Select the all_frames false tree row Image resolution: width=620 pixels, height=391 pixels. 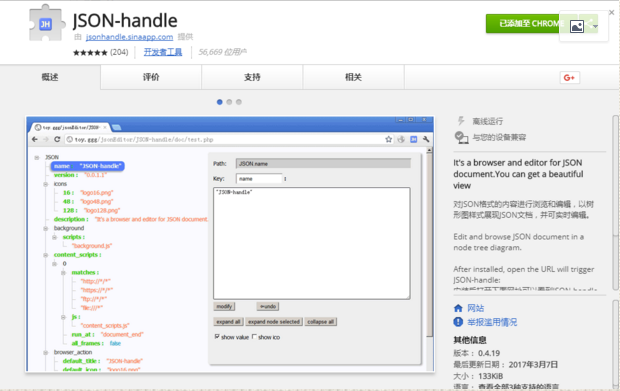pos(96,343)
